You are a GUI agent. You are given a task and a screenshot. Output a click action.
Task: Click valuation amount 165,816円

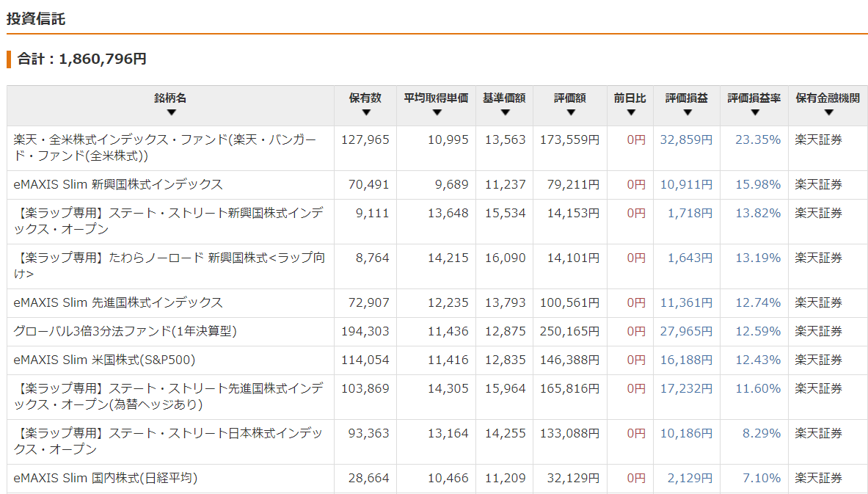569,389
